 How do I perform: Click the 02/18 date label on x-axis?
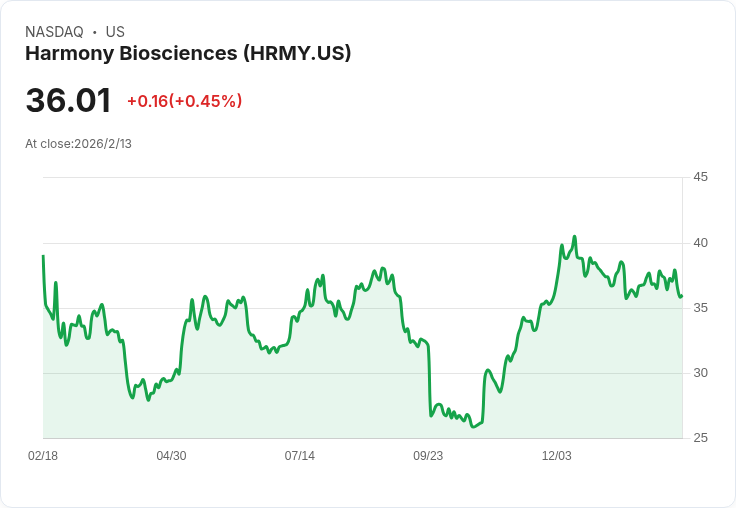click(x=43, y=456)
